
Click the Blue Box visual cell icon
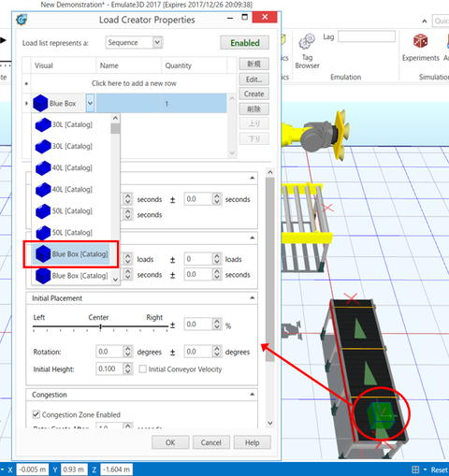[x=40, y=103]
